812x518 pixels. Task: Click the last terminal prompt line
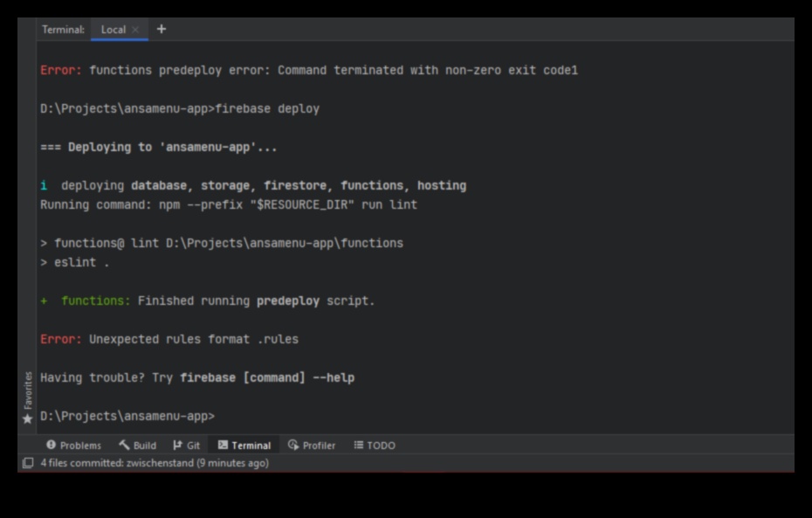pos(127,416)
